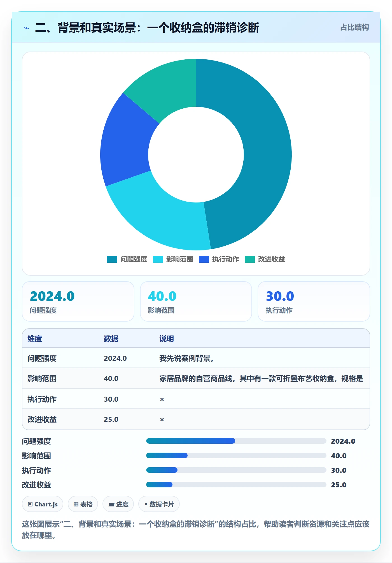Click the 进度 tag chip
The height and width of the screenshot is (563, 392).
[x=118, y=504]
